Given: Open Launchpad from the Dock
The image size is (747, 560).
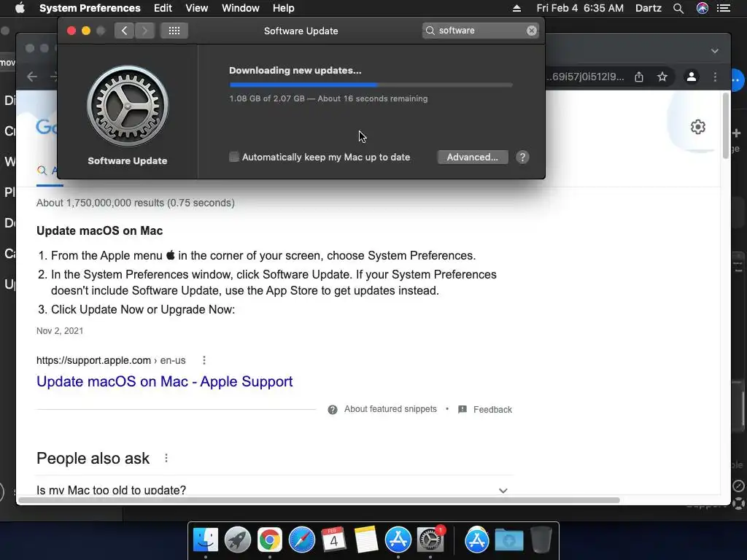Looking at the screenshot, I should pyautogui.click(x=238, y=540).
